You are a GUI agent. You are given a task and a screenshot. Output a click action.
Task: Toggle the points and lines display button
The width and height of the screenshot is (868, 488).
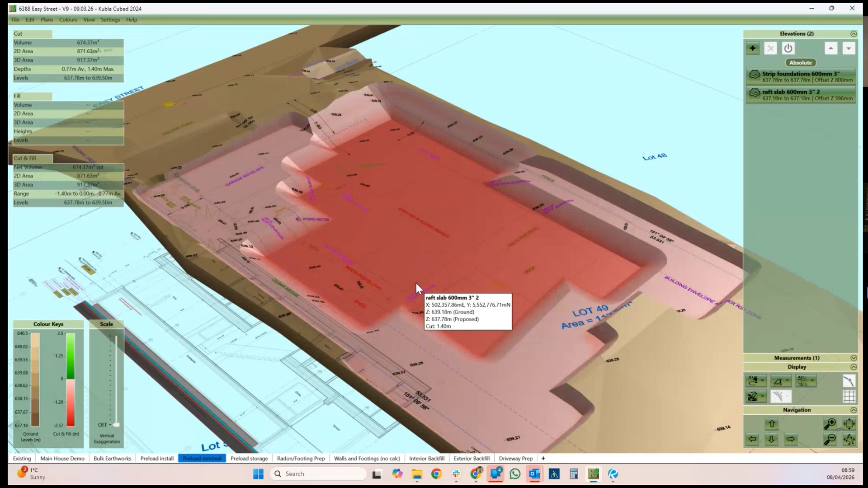point(849,381)
